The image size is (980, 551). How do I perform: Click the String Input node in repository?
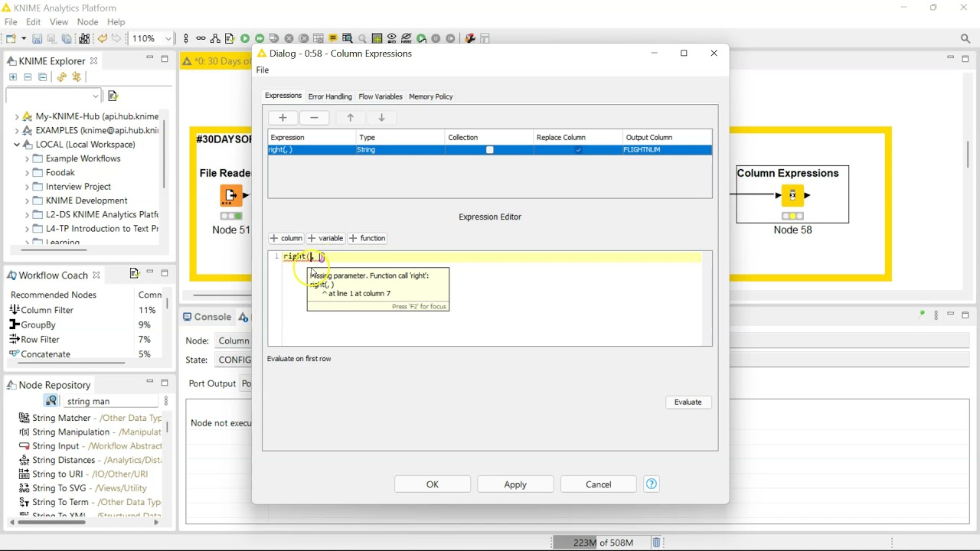(89, 446)
